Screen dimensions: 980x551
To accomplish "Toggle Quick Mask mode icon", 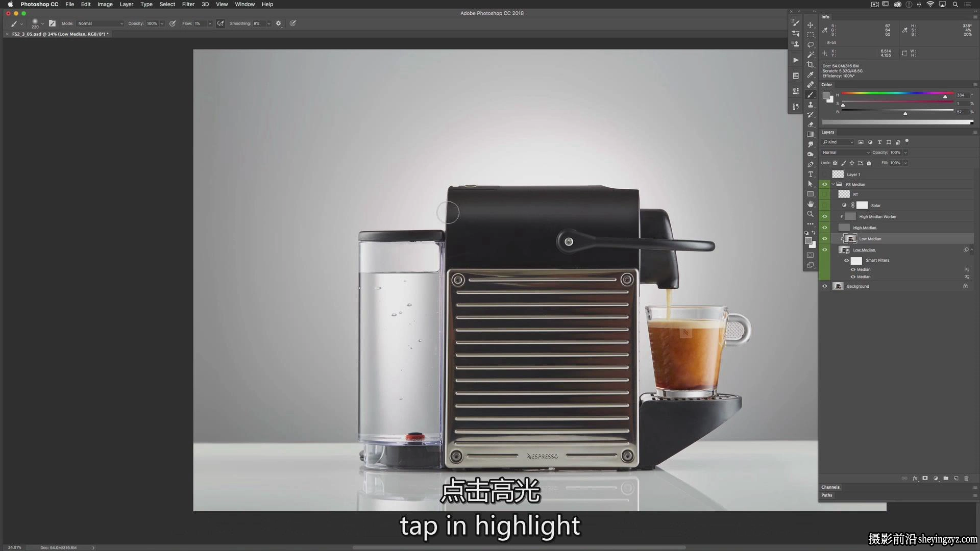I will pyautogui.click(x=810, y=255).
